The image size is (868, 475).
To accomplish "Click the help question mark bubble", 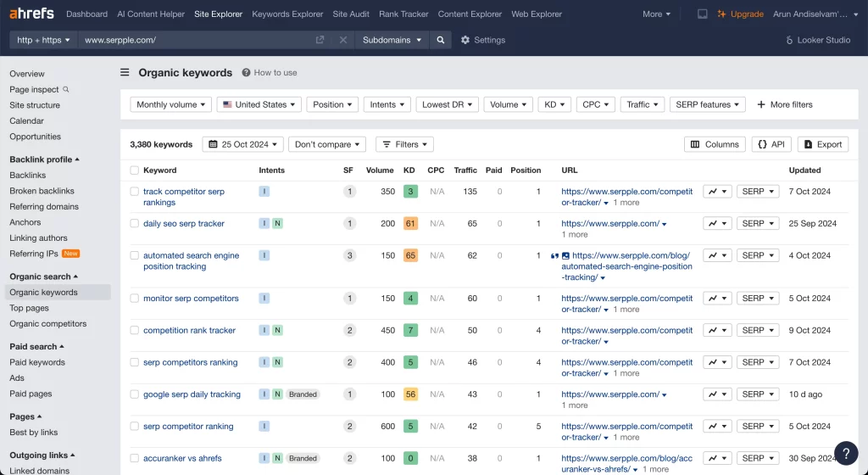I will 846,454.
